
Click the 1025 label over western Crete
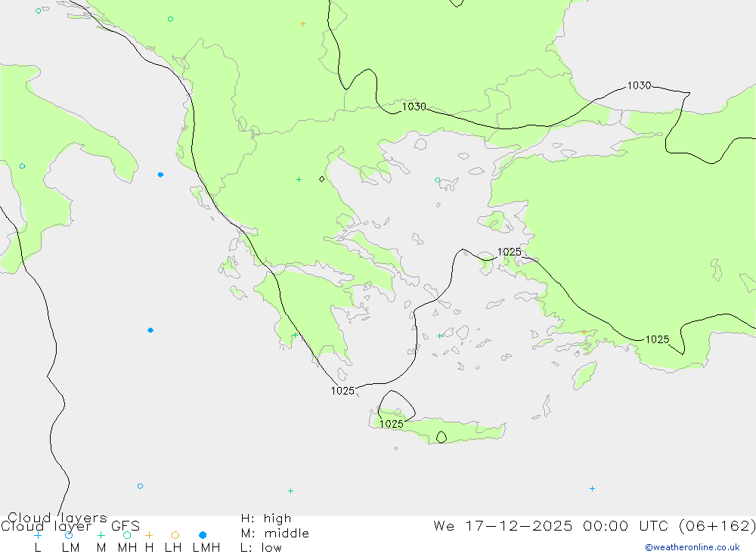click(x=392, y=424)
